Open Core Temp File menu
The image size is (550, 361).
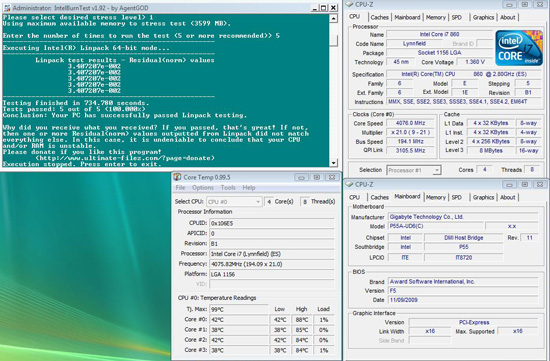[180, 188]
